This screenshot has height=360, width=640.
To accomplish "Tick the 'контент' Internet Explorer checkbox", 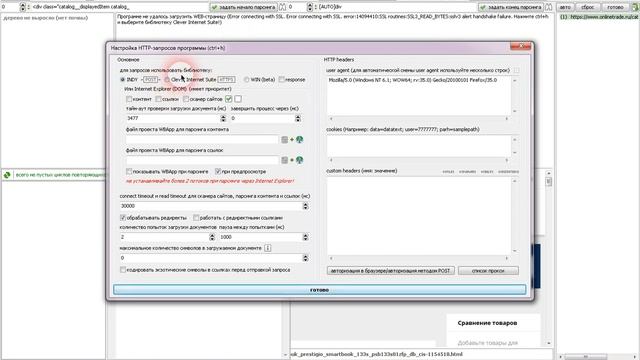I will point(129,99).
